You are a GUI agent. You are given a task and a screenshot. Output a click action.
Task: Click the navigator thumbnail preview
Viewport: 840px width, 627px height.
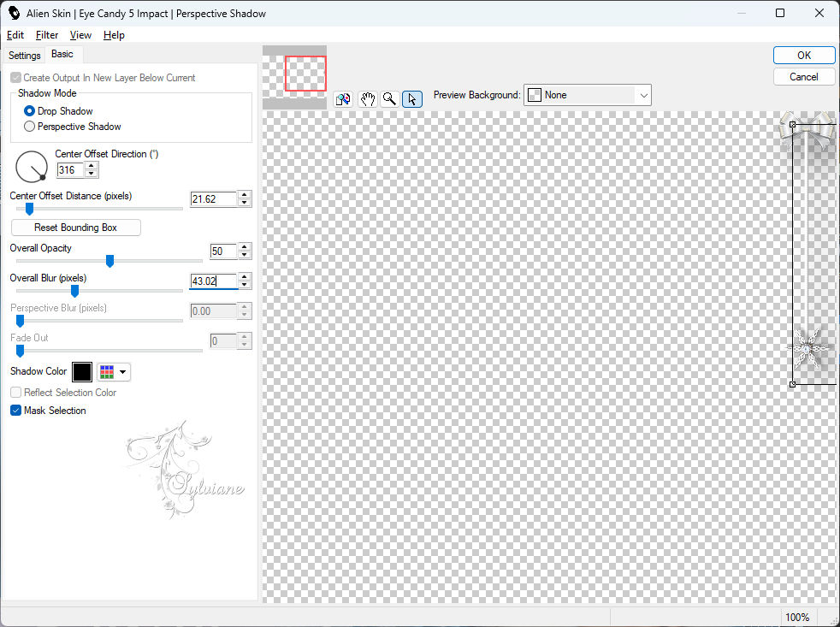click(x=294, y=77)
